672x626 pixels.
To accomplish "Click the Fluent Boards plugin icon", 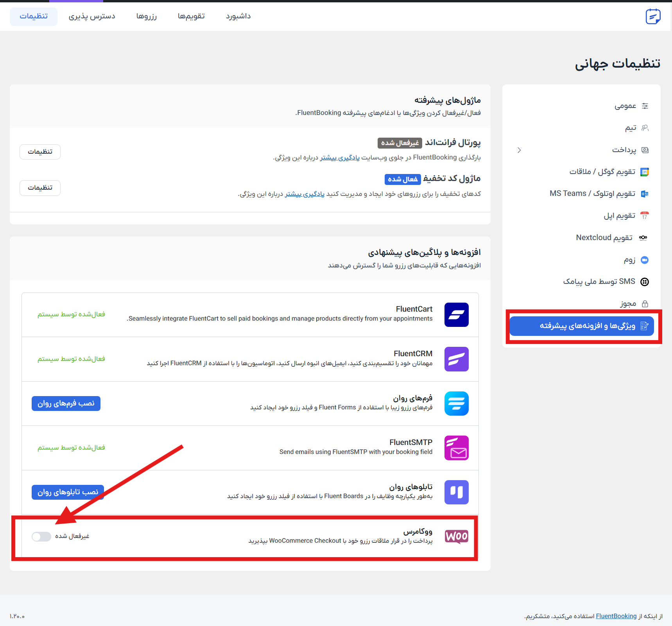I will point(456,492).
